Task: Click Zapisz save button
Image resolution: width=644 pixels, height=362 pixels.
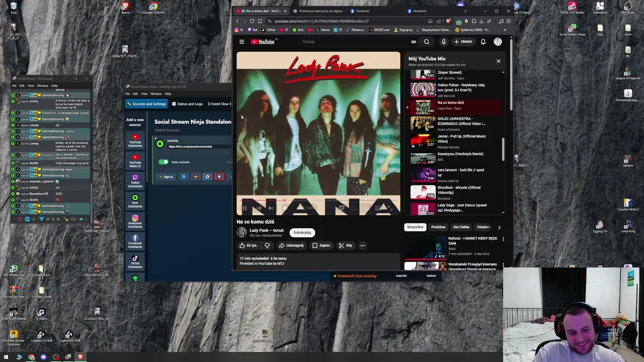Action: tap(321, 245)
